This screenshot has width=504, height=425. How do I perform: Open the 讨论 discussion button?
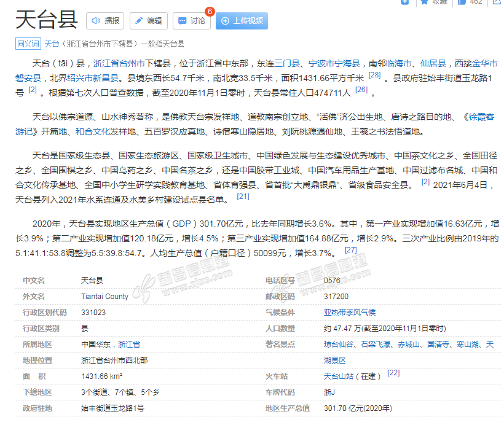191,21
